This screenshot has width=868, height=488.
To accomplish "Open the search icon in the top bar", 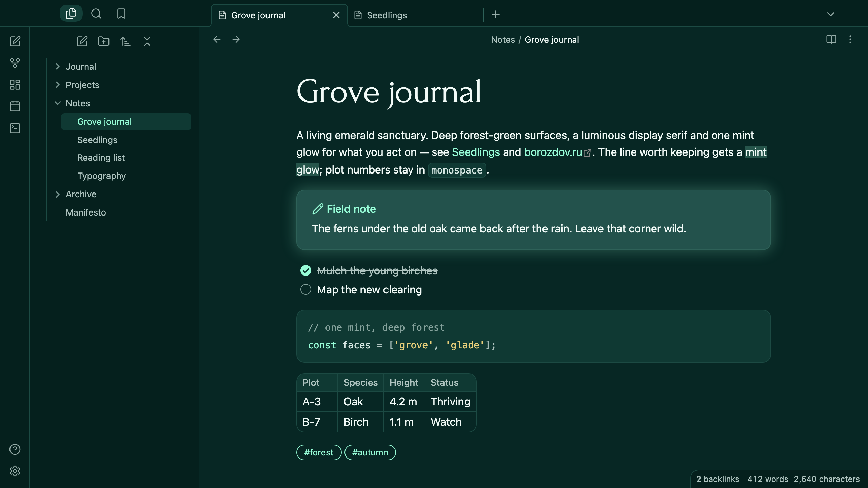I will pyautogui.click(x=96, y=14).
